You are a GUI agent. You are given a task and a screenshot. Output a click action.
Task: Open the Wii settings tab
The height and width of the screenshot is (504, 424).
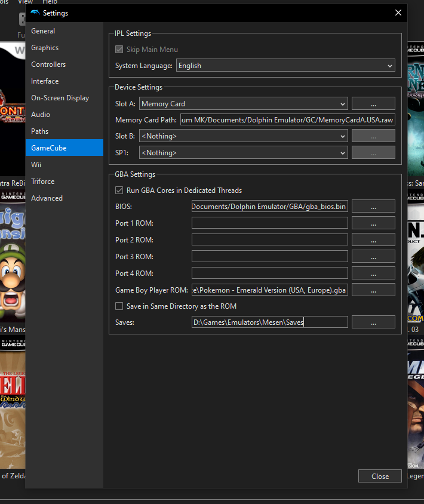[x=64, y=165]
